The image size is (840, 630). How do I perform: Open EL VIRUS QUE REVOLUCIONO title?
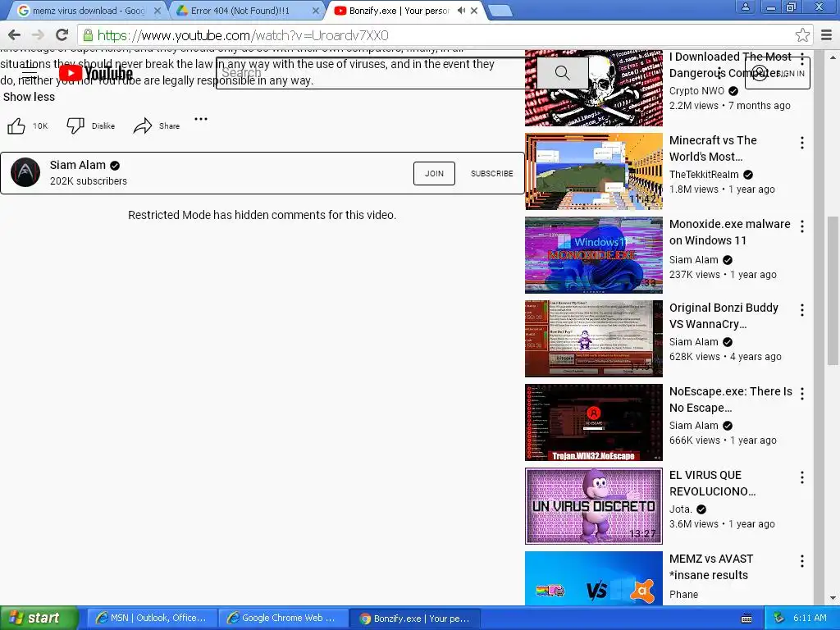tap(713, 483)
